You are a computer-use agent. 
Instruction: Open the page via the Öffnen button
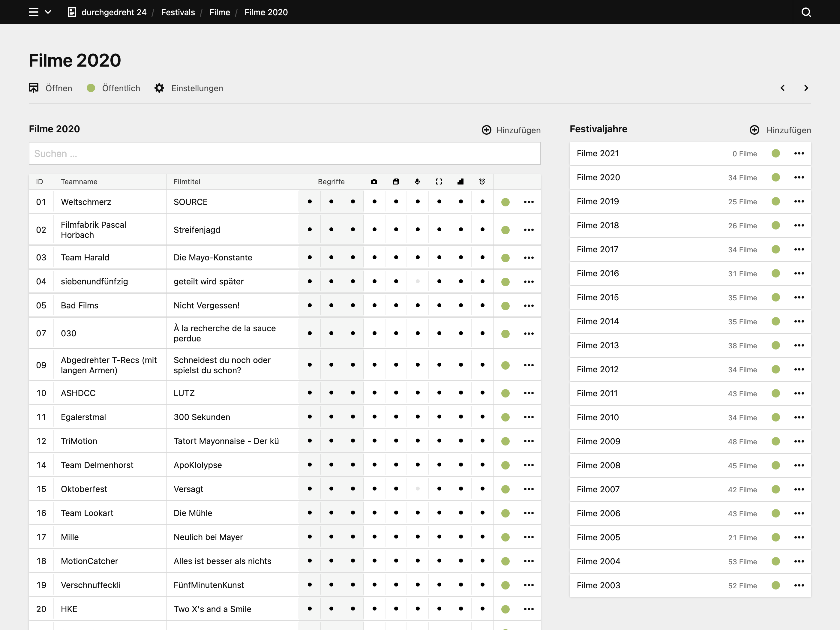pos(50,88)
